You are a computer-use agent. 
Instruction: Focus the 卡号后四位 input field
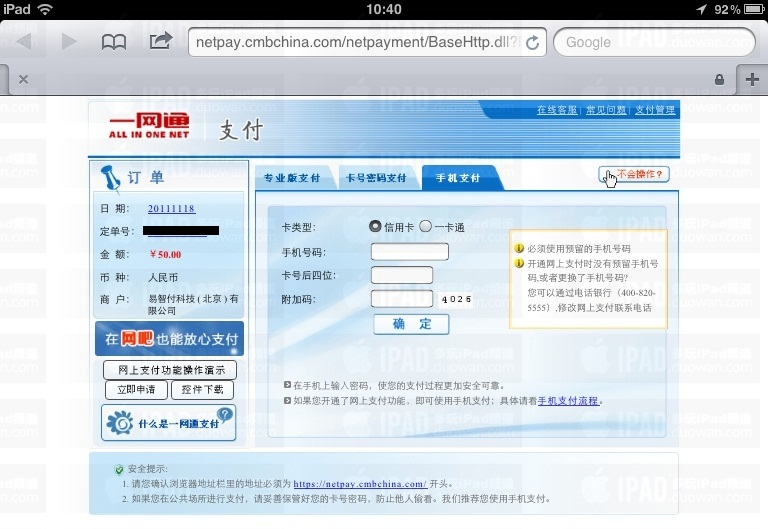point(402,275)
